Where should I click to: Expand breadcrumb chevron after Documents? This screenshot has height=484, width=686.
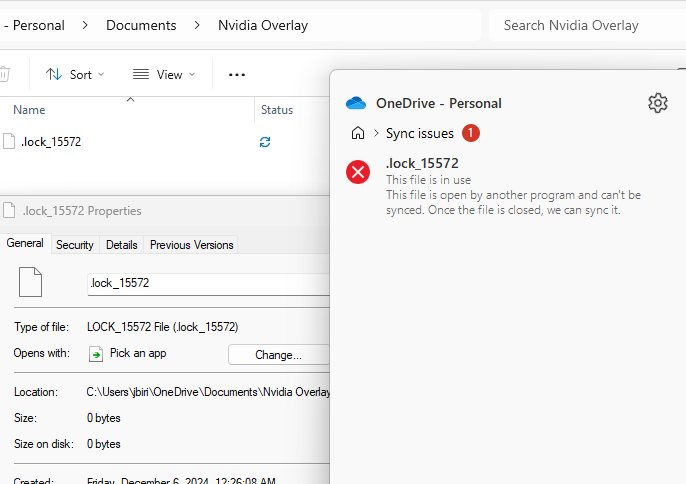(197, 25)
